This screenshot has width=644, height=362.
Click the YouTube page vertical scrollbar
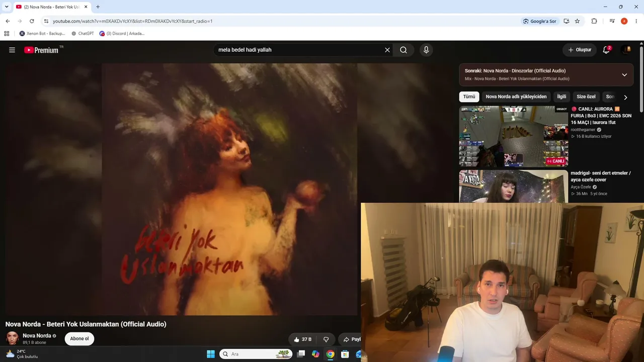point(641,79)
